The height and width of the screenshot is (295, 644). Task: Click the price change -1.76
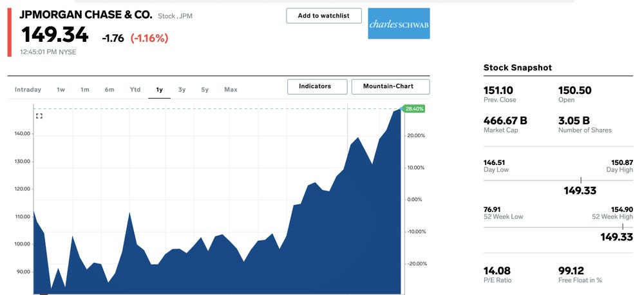point(113,38)
